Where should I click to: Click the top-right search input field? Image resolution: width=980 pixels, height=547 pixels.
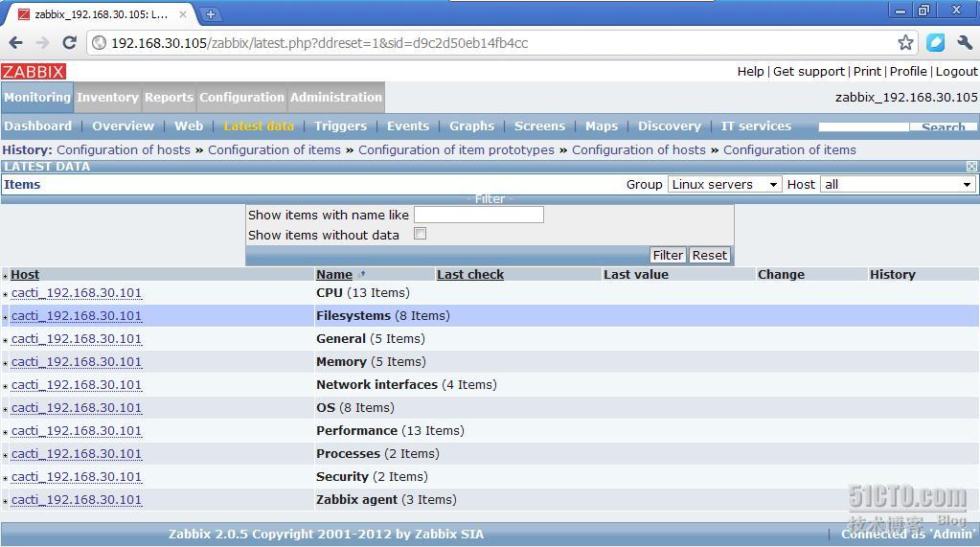point(864,126)
